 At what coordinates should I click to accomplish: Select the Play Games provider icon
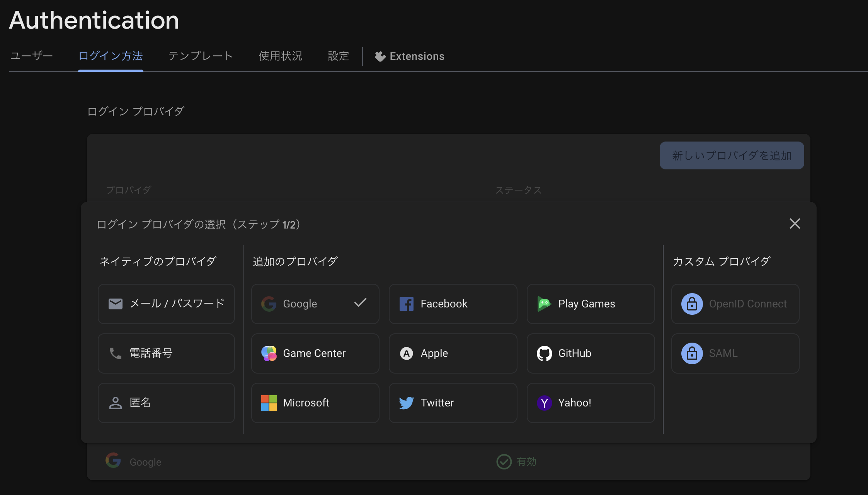coord(544,304)
